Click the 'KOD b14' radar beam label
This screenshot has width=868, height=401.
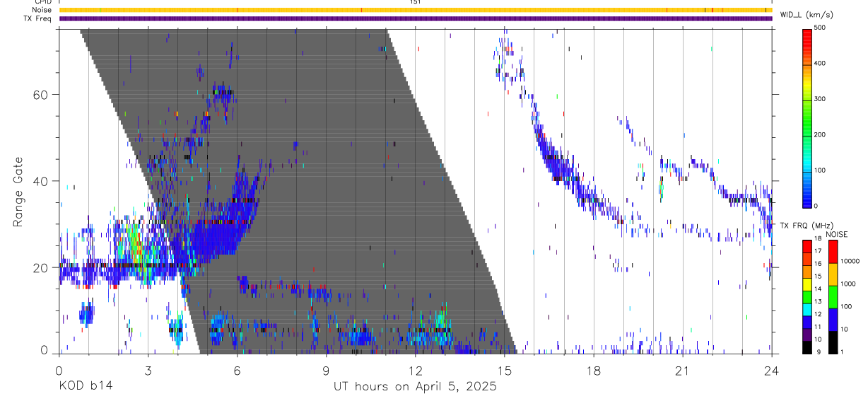(85, 386)
